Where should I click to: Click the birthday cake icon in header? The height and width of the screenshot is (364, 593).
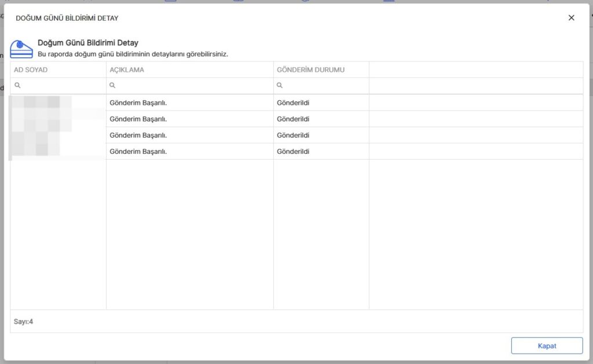tap(21, 47)
